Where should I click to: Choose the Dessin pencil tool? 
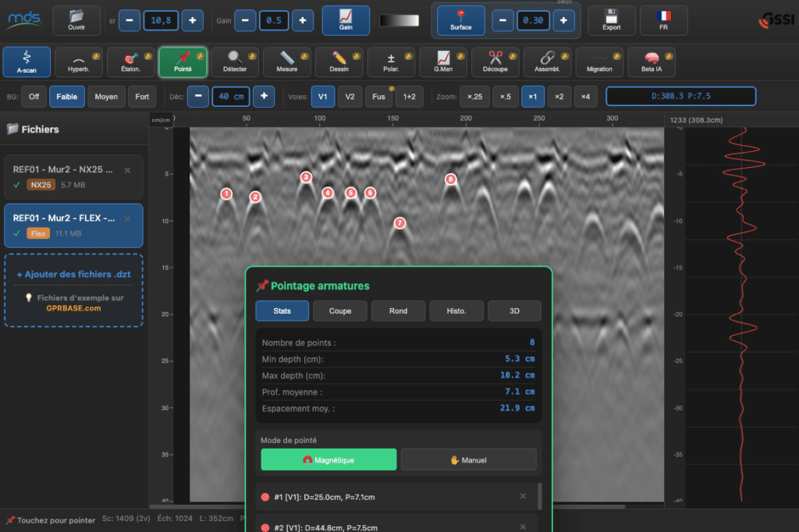click(339, 62)
